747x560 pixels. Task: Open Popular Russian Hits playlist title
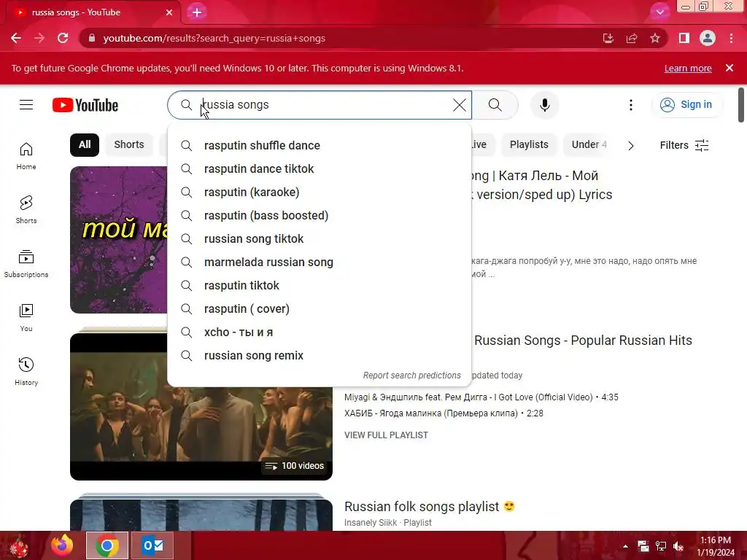click(x=583, y=341)
